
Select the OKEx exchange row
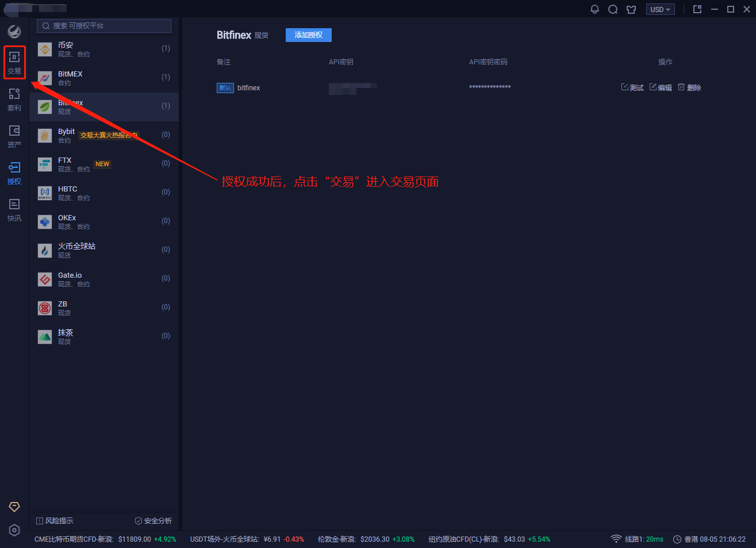tap(104, 222)
